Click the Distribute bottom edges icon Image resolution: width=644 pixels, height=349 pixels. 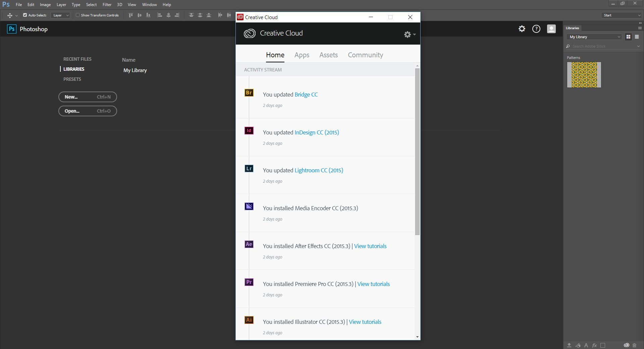tap(209, 15)
